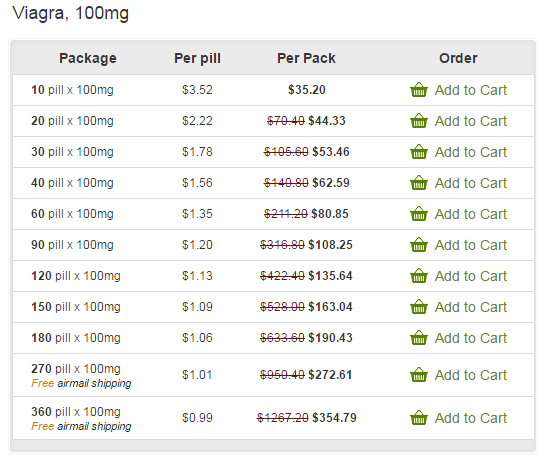Click the basket icon for the 10 pill package
Screen dimensions: 552x462
[x=419, y=89]
